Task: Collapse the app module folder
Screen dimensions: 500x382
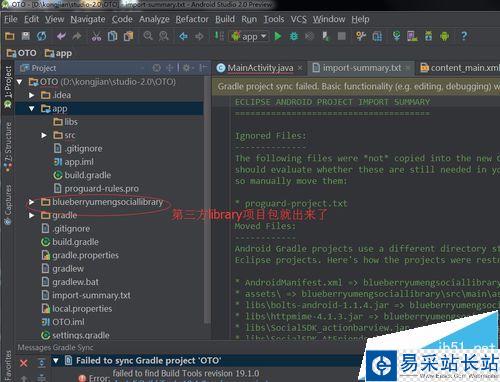Action: pyautogui.click(x=31, y=108)
